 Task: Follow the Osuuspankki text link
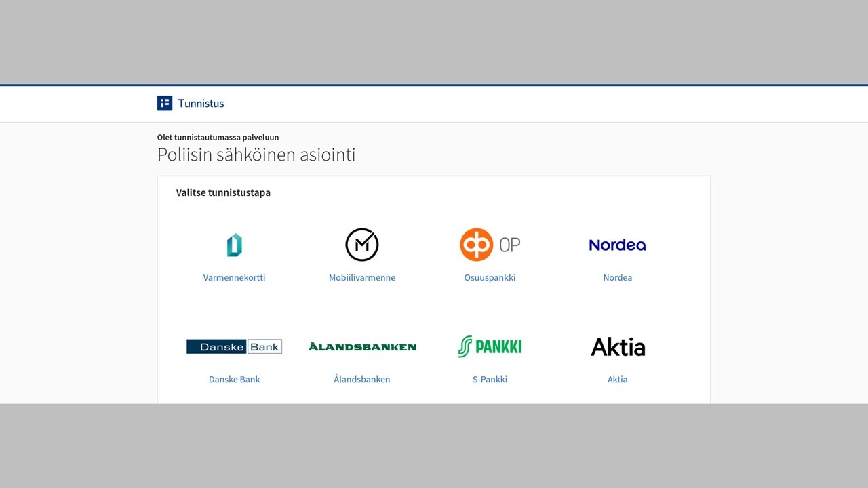click(490, 277)
